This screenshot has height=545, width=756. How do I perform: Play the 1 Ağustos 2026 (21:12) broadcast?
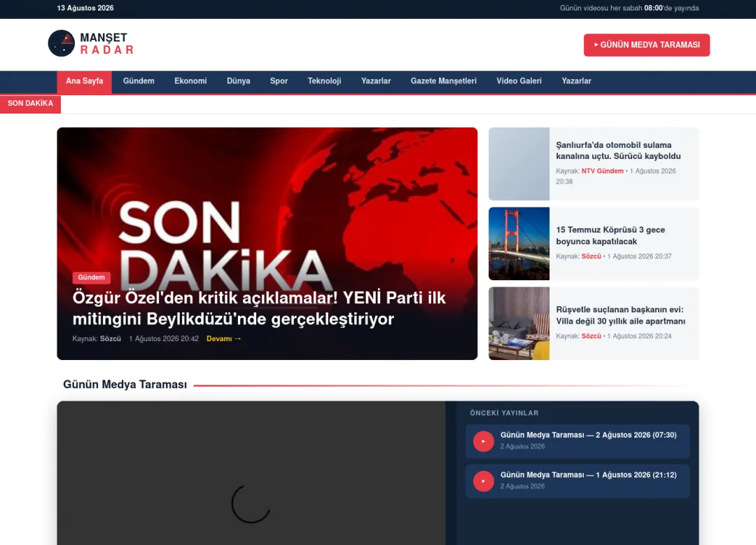(x=577, y=481)
